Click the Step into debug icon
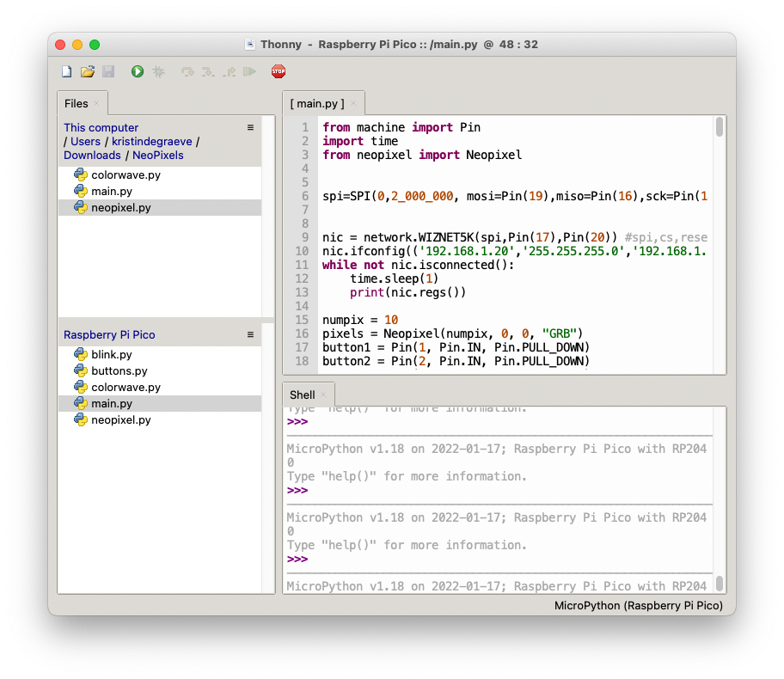This screenshot has width=784, height=679. tap(208, 72)
